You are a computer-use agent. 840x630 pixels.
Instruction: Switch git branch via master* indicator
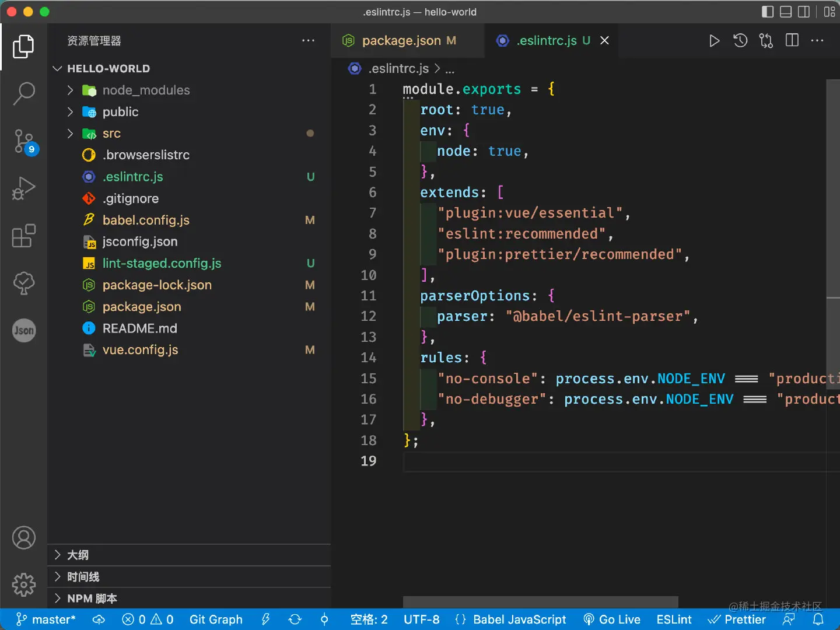(46, 619)
